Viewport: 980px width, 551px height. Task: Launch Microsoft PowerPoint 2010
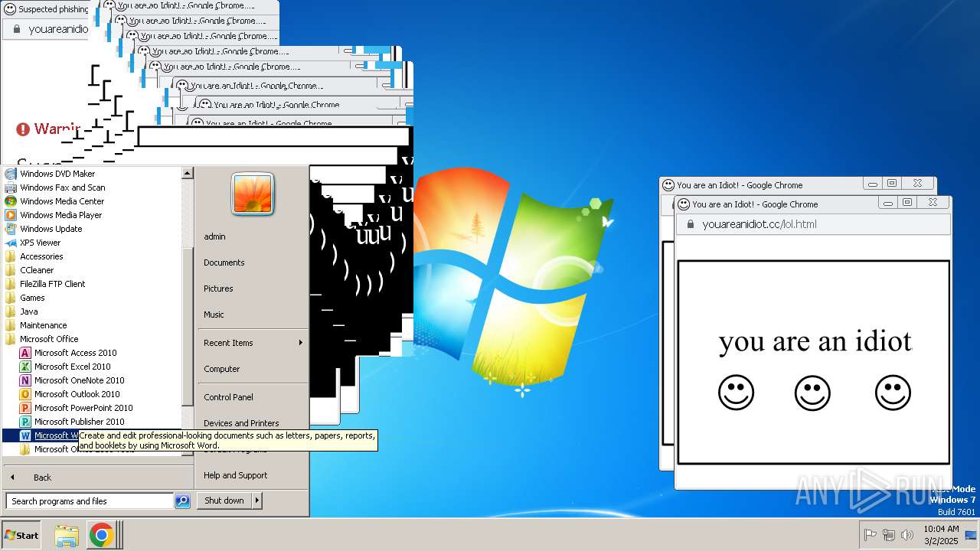(83, 408)
